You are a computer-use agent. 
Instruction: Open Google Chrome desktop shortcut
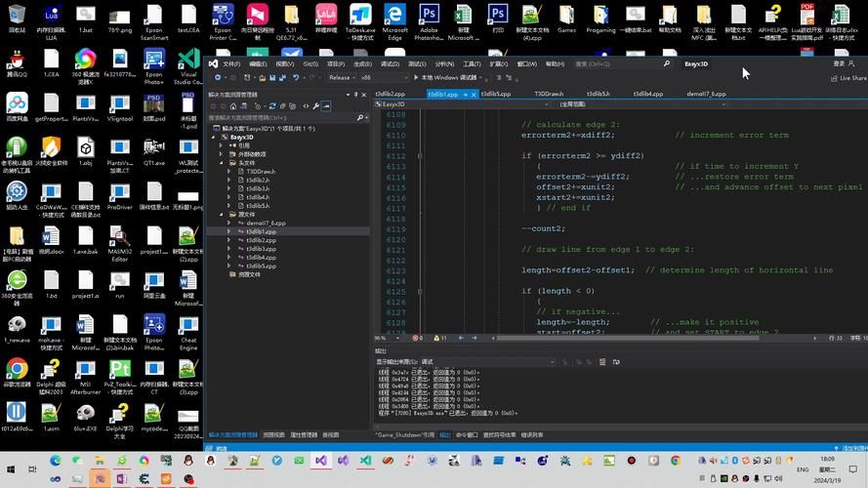pos(17,374)
